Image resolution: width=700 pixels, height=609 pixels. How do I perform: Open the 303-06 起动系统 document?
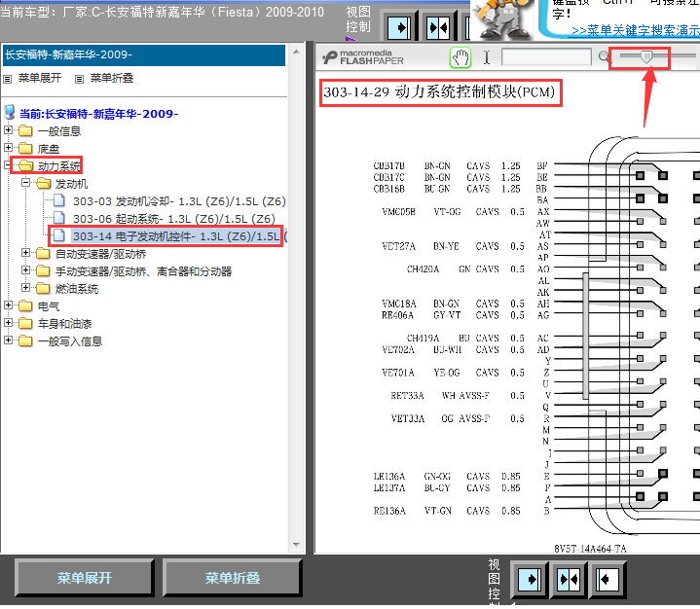coord(174,219)
